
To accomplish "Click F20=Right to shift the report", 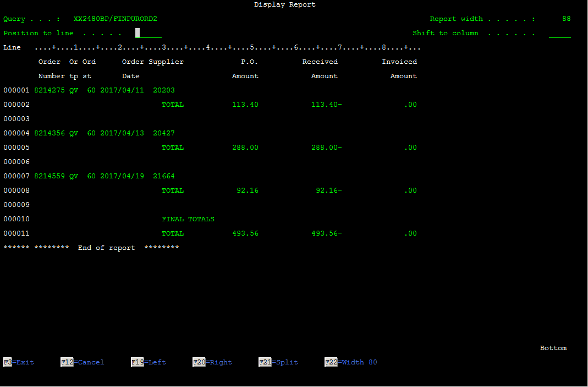I will 212,362.
